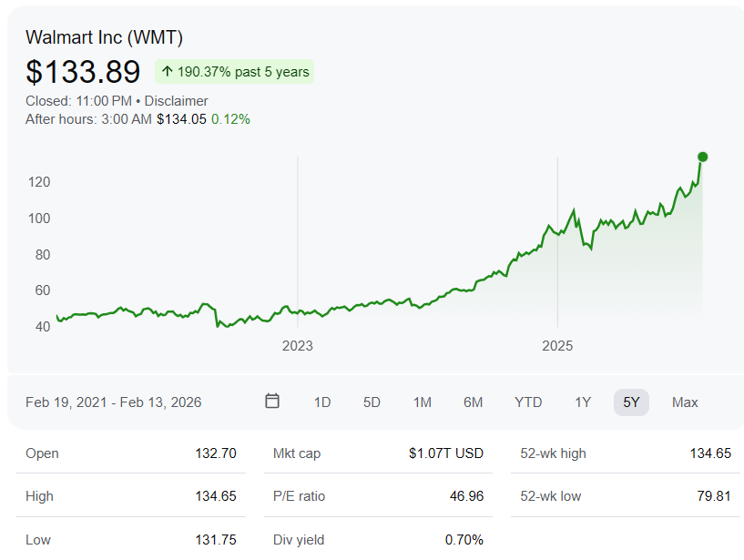This screenshot has height=560, width=744.
Task: Click the P/E ratio row label
Action: coord(299,496)
